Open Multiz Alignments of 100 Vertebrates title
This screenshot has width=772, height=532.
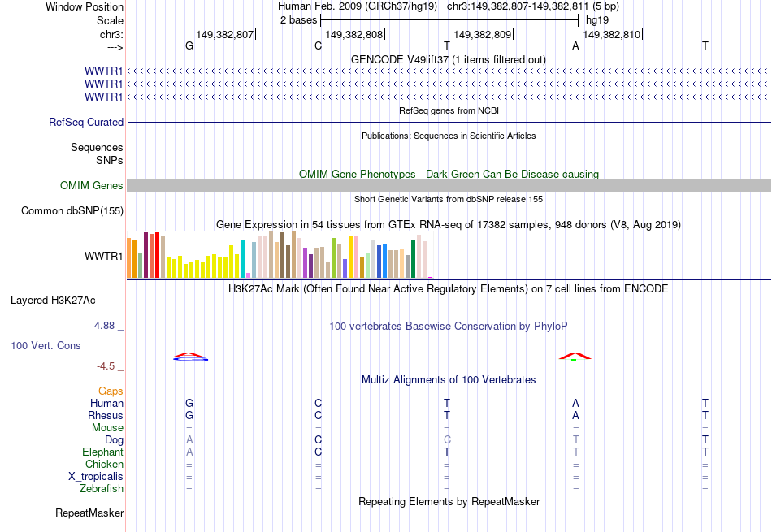coord(449,380)
